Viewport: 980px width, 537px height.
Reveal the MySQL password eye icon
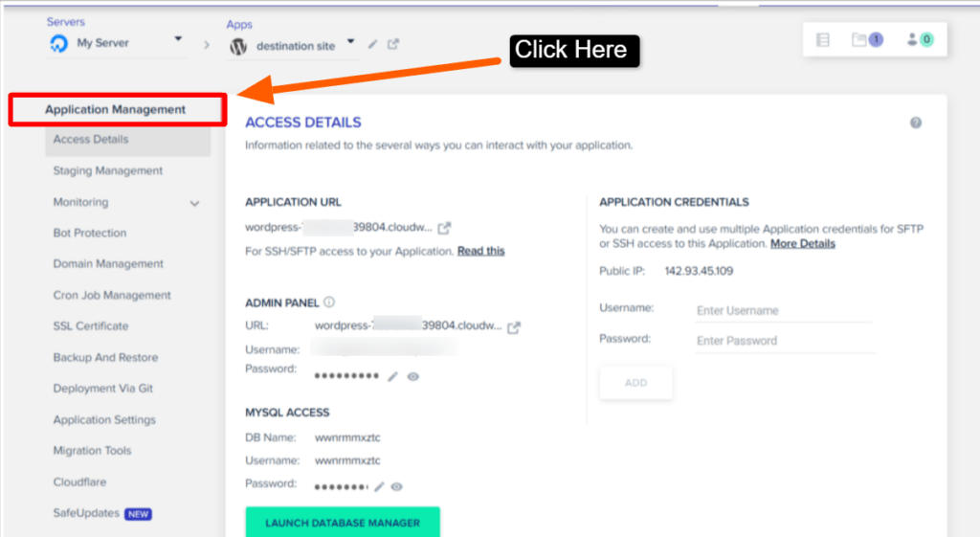click(x=397, y=486)
